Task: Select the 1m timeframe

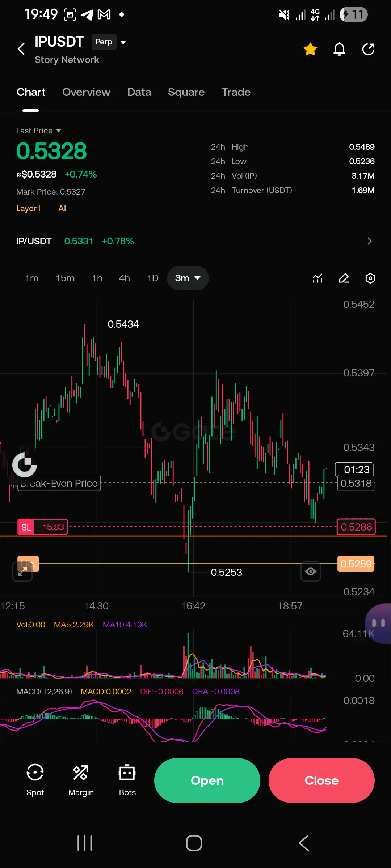Action: click(x=32, y=278)
